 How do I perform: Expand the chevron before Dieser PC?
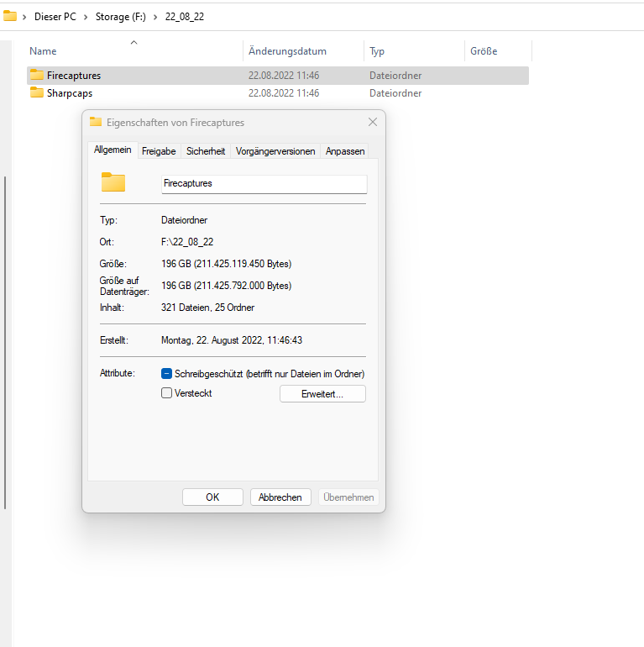(25, 17)
